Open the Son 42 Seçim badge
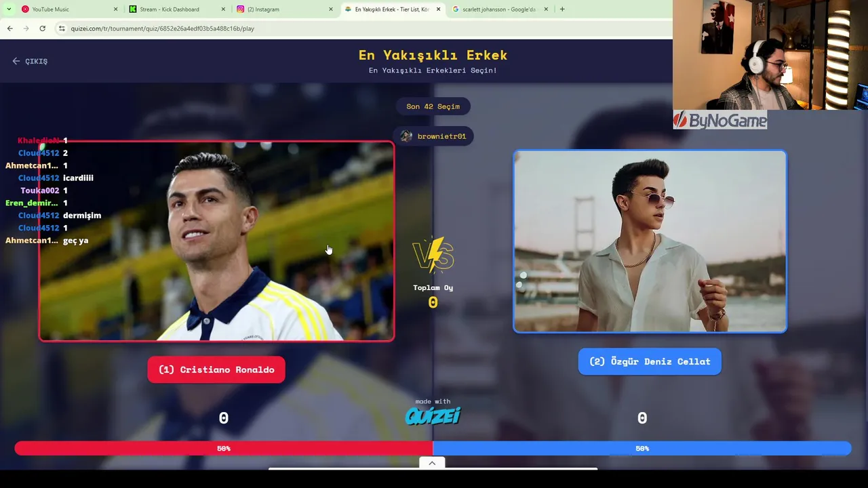This screenshot has width=868, height=488. [433, 106]
